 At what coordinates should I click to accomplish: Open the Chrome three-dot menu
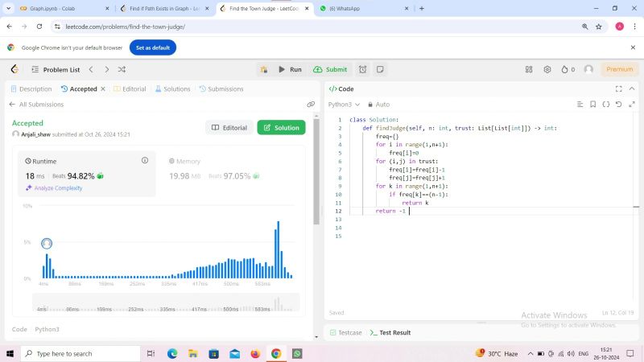[x=634, y=27]
